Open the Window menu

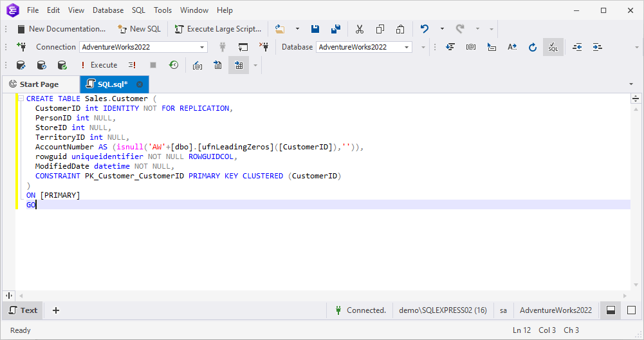(194, 10)
